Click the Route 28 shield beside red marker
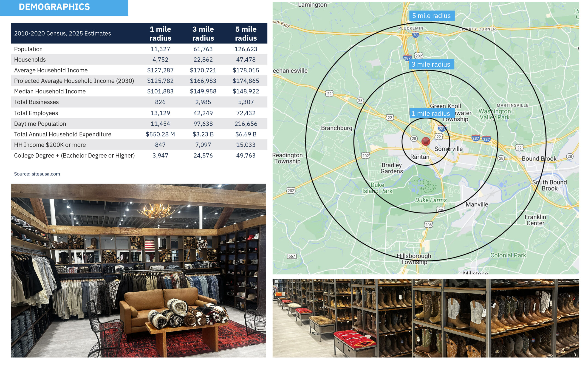Screen dimensions: 588x365 click(414, 138)
